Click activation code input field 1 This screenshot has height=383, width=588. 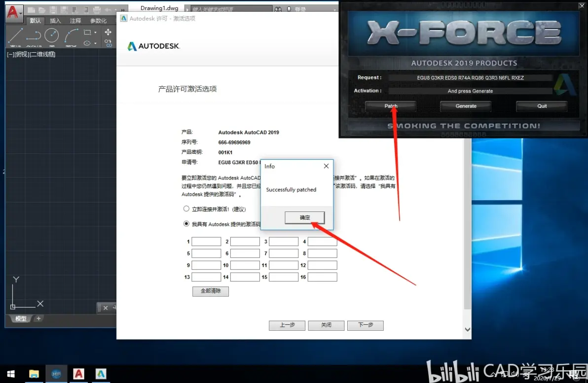pyautogui.click(x=206, y=242)
